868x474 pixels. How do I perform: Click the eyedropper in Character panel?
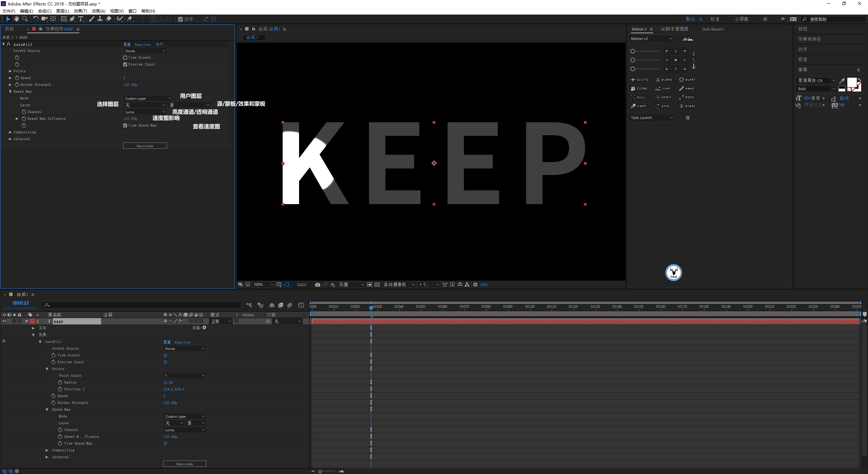pos(842,81)
